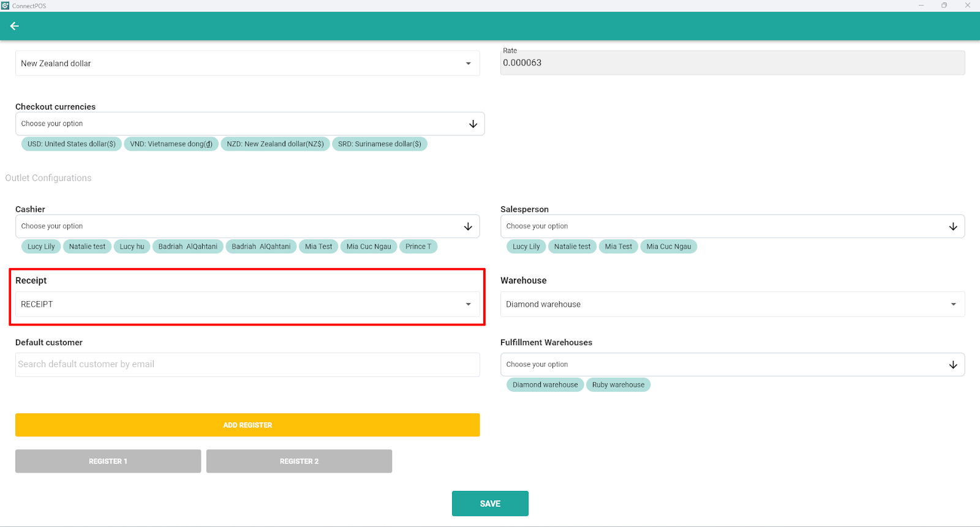This screenshot has width=980, height=527.
Task: Expand the Receipt template dropdown
Action: (247, 304)
